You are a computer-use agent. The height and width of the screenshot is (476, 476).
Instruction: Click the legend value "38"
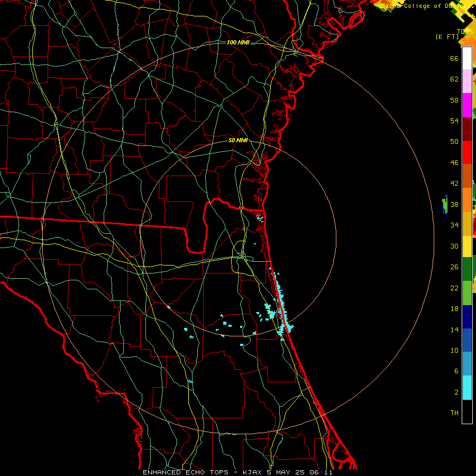click(x=454, y=204)
